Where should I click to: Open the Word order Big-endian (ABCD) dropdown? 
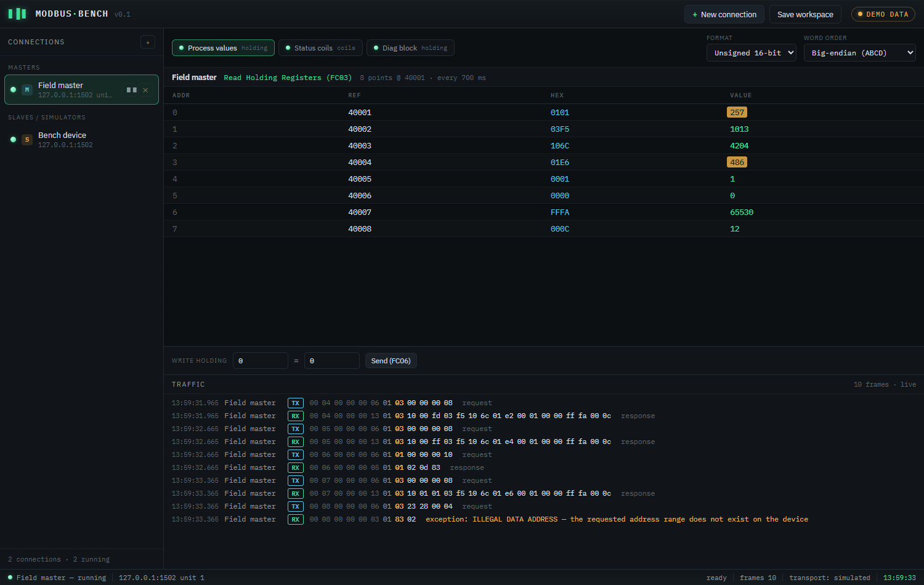pyautogui.click(x=860, y=53)
